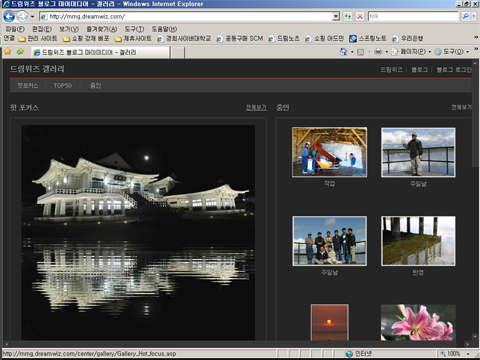Open the 우리은행 favorite link
480x360 pixels.
click(x=408, y=39)
